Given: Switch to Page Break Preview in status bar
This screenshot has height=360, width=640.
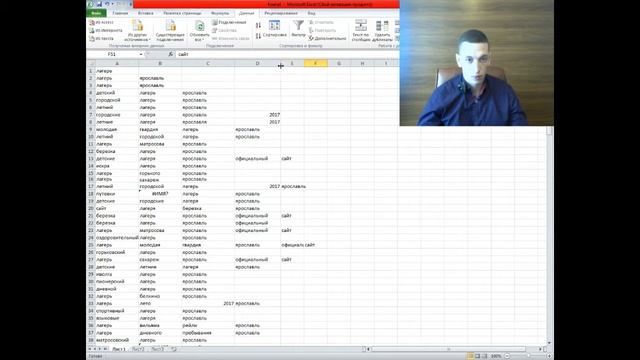Looking at the screenshot, I should click(484, 356).
